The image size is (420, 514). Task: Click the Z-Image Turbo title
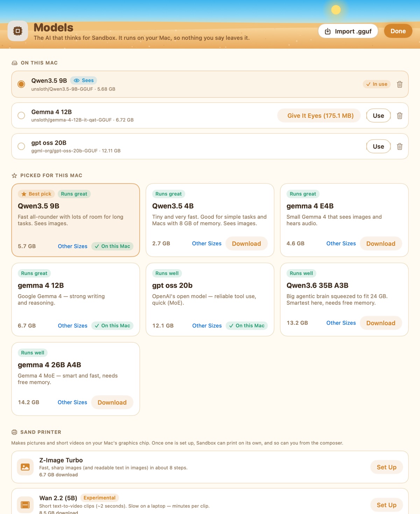(61, 460)
